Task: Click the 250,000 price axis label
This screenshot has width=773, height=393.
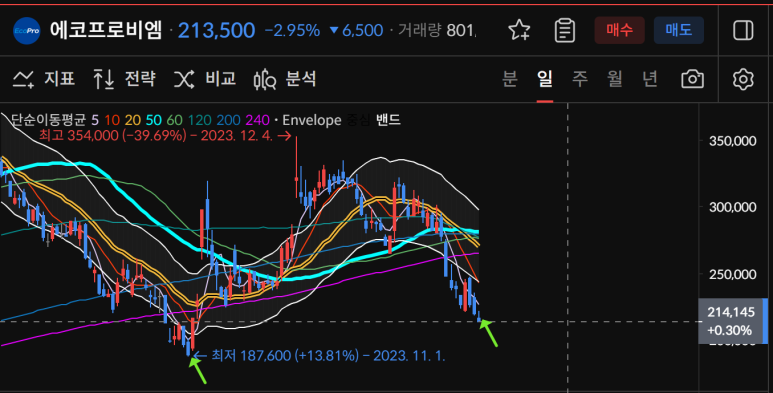Action: pyautogui.click(x=732, y=274)
